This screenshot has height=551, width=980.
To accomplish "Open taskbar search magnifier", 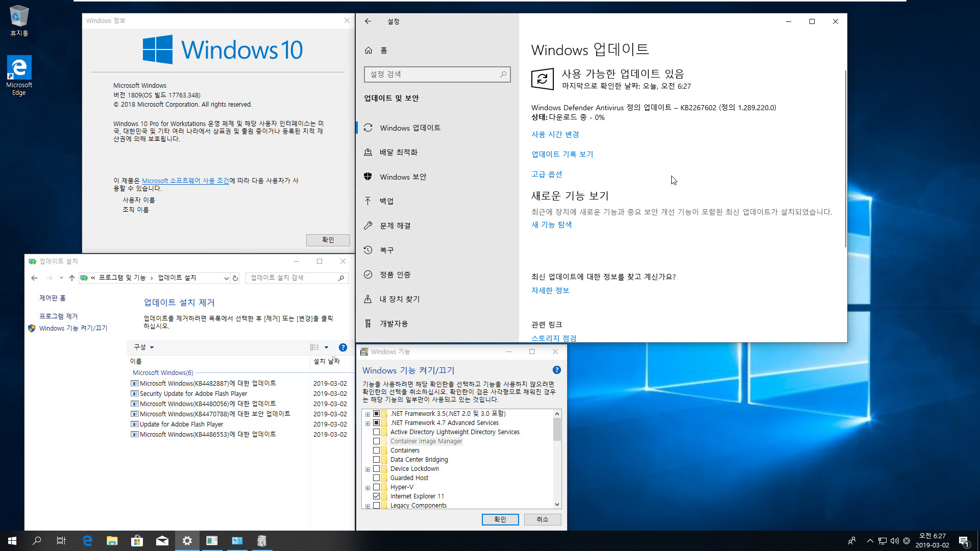I will [37, 541].
